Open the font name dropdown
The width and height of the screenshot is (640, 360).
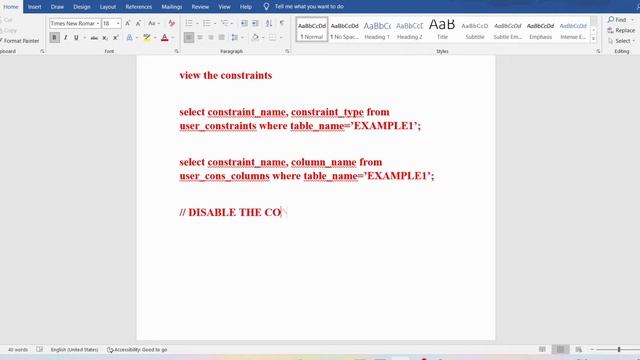point(98,24)
